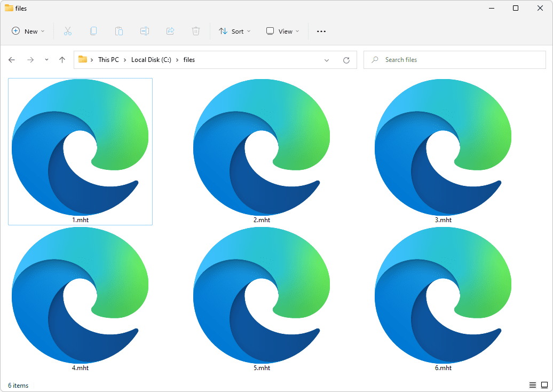
Task: Maximize the files window
Action: [x=516, y=8]
